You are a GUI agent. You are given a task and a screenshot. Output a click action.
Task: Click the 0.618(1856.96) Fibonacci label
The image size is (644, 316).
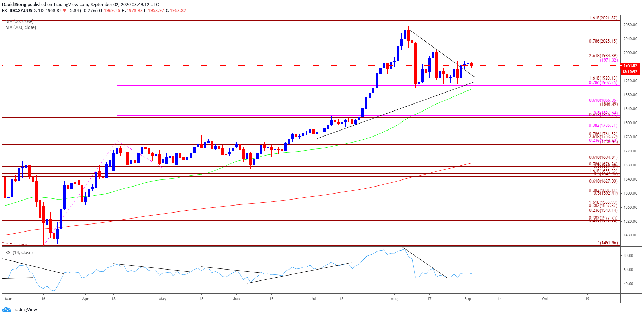click(x=603, y=100)
